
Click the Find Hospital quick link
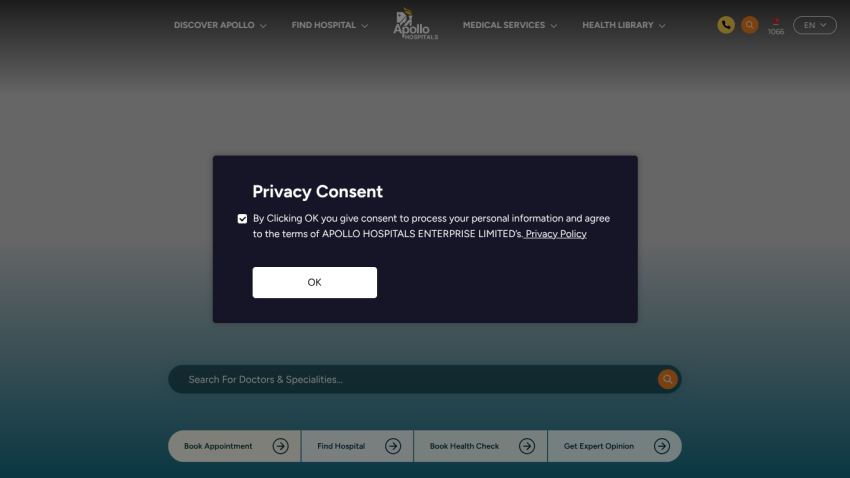[357, 446]
